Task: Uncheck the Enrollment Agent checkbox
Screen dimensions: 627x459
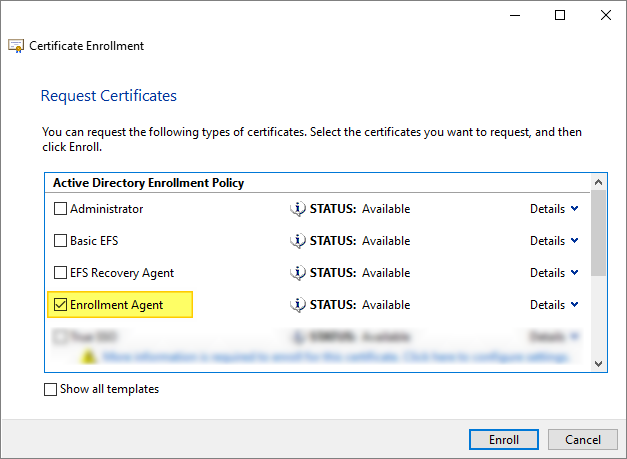Action: [x=60, y=305]
